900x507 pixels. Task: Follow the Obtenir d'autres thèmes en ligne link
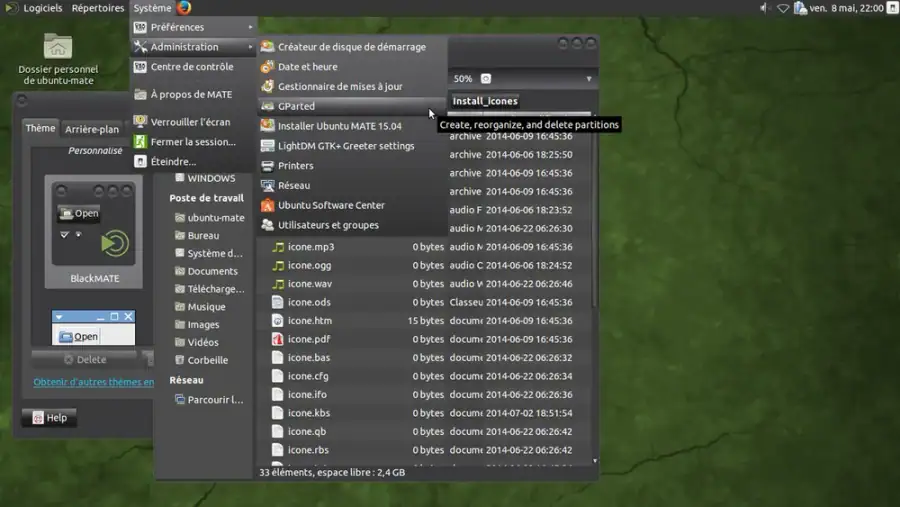(x=94, y=382)
